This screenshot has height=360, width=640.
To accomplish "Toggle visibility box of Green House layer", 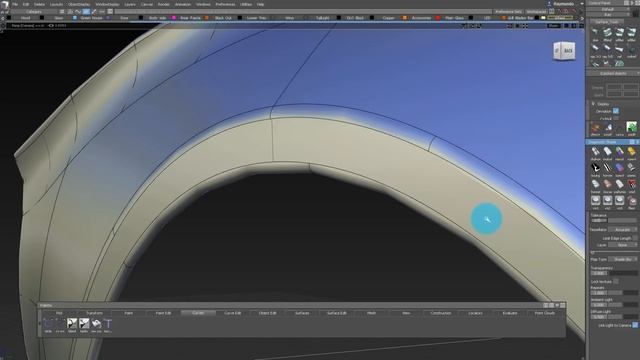I will 74,18.
